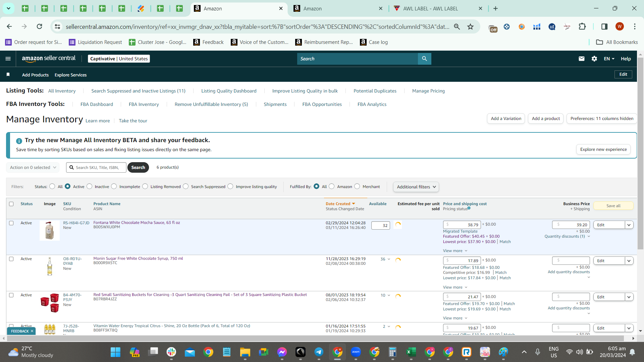Click the Save all button
644x362 pixels.
(x=613, y=206)
